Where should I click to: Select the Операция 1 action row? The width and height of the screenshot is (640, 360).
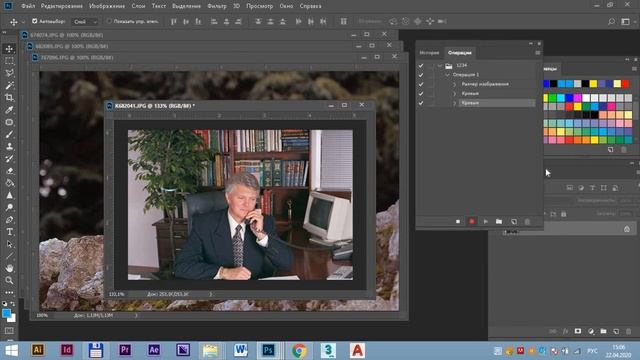(x=466, y=75)
